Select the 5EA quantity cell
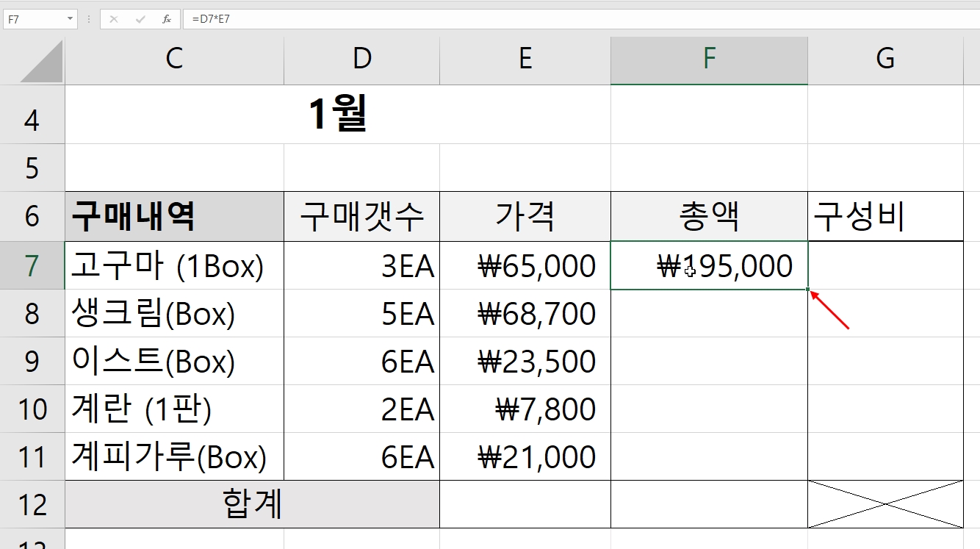This screenshot has height=549, width=980. [x=361, y=313]
